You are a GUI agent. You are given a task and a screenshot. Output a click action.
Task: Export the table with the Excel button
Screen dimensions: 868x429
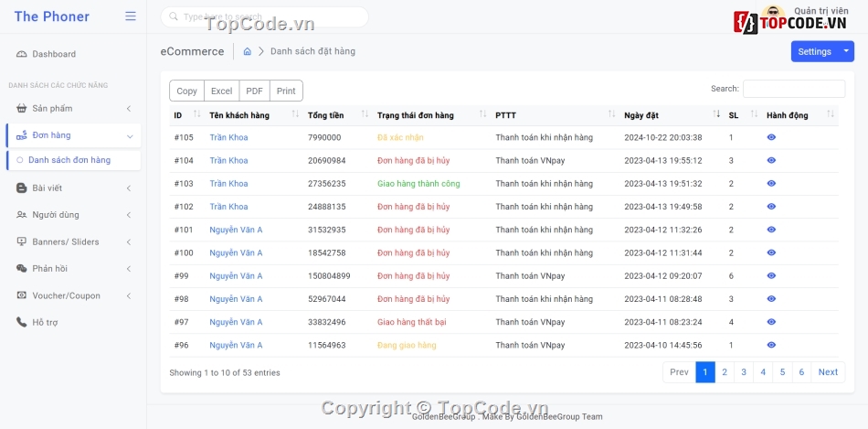click(222, 91)
